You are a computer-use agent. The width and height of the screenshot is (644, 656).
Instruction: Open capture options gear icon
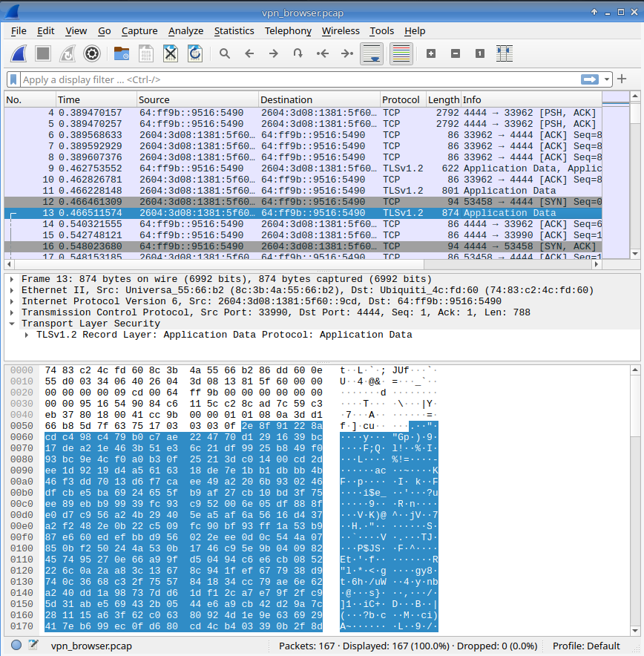(92, 53)
